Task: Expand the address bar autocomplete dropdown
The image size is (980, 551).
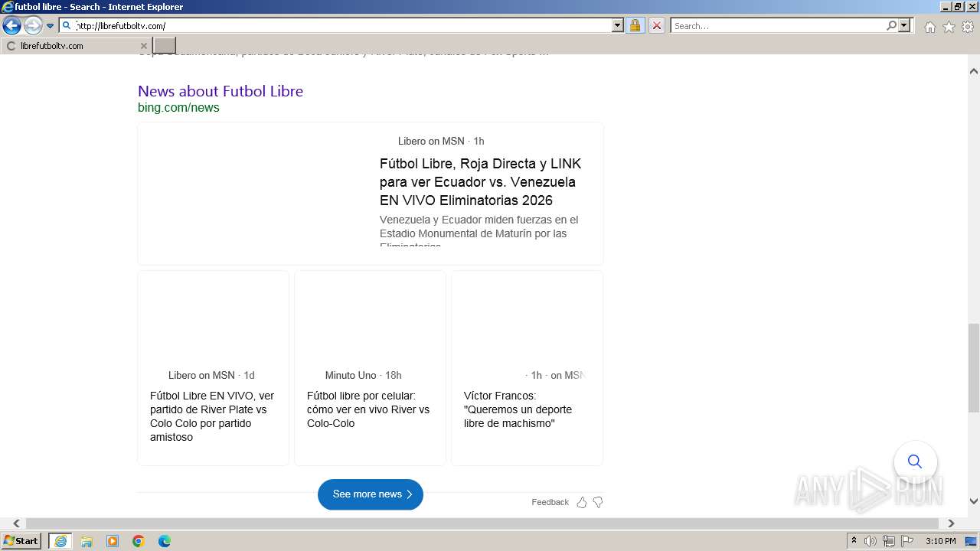Action: click(x=618, y=26)
